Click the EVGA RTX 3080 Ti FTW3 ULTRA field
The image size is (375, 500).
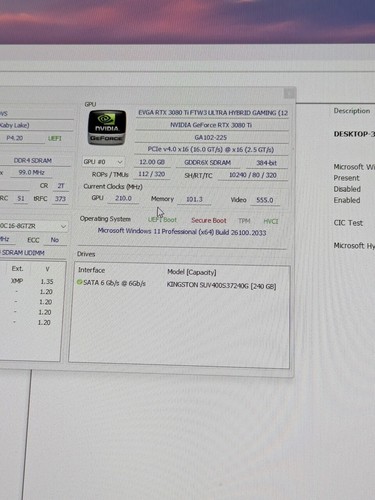pyautogui.click(x=213, y=113)
